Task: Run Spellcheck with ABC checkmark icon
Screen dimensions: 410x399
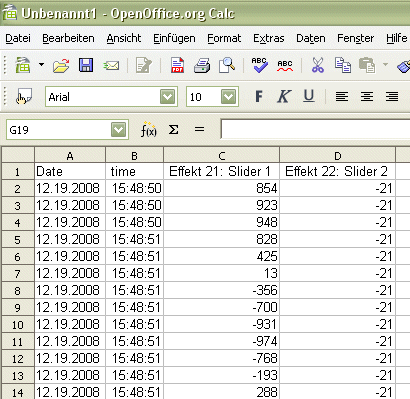Action: point(259,65)
